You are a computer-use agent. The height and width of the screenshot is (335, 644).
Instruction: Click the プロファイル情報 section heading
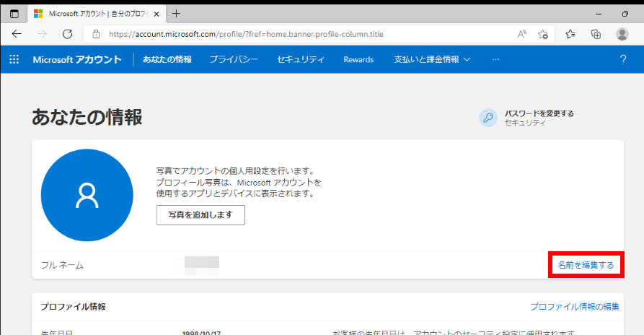[73, 307]
